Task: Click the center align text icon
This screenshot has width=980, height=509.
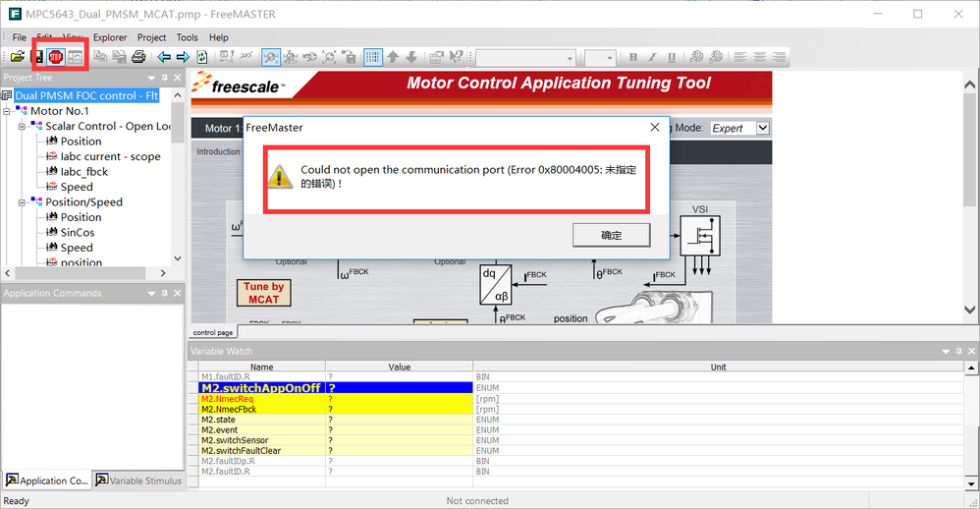Action: click(x=759, y=57)
